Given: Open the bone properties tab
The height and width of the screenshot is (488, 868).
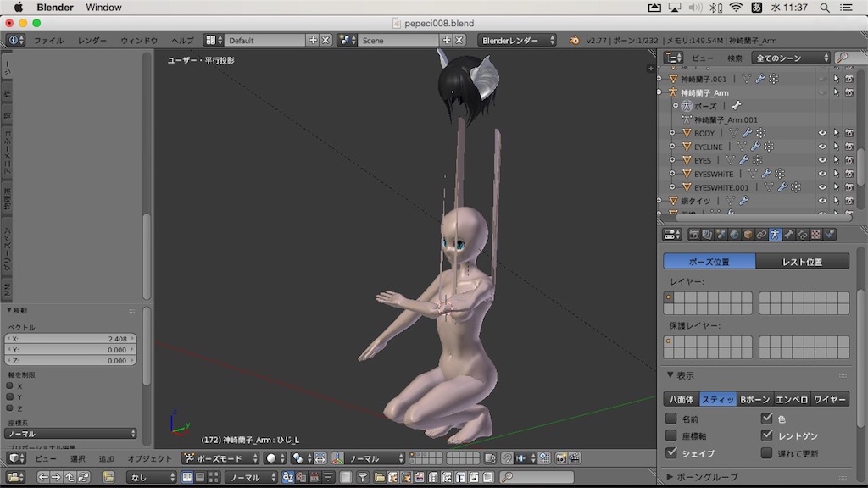Looking at the screenshot, I should pos(789,235).
